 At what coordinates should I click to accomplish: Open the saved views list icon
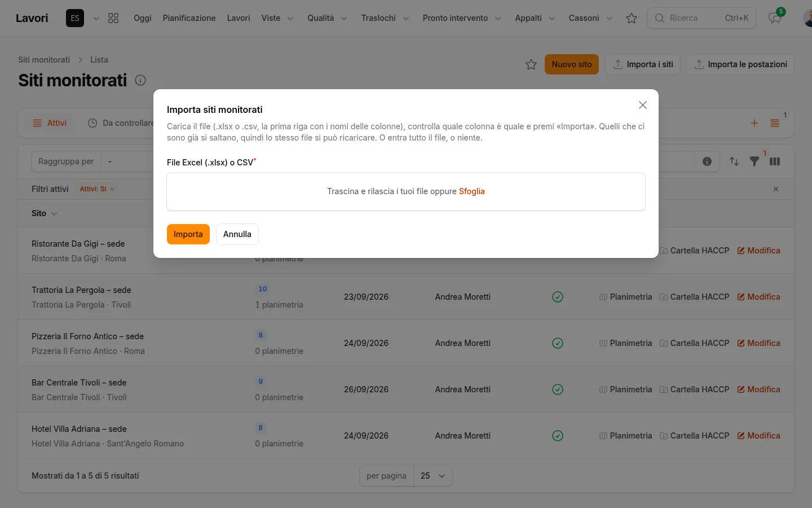[x=775, y=123]
